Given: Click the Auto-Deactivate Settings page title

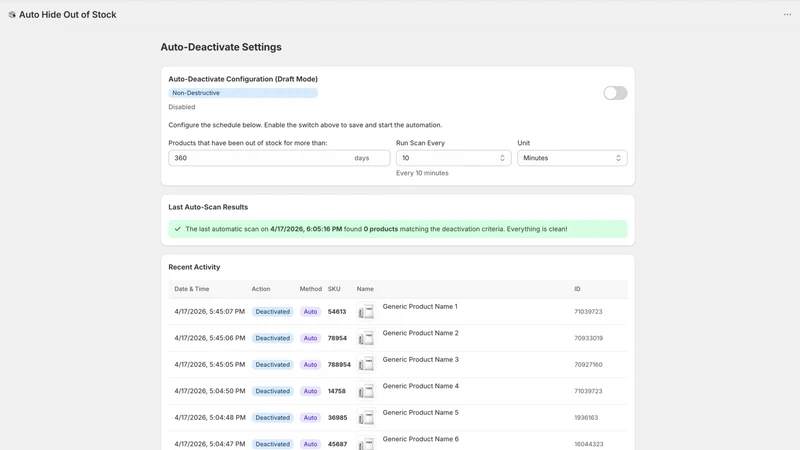Looking at the screenshot, I should pyautogui.click(x=221, y=47).
